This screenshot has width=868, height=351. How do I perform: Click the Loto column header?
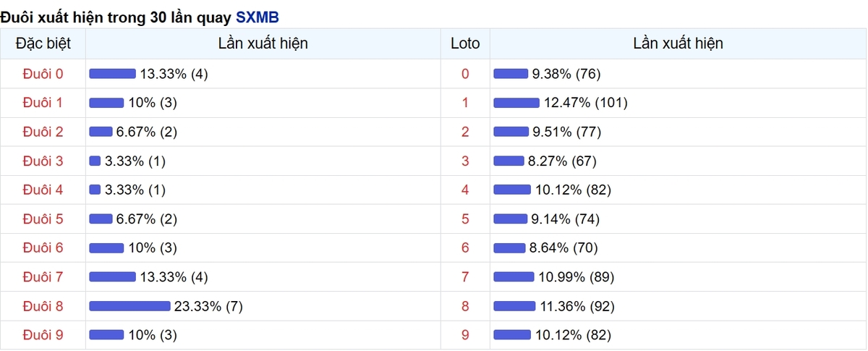pyautogui.click(x=465, y=43)
